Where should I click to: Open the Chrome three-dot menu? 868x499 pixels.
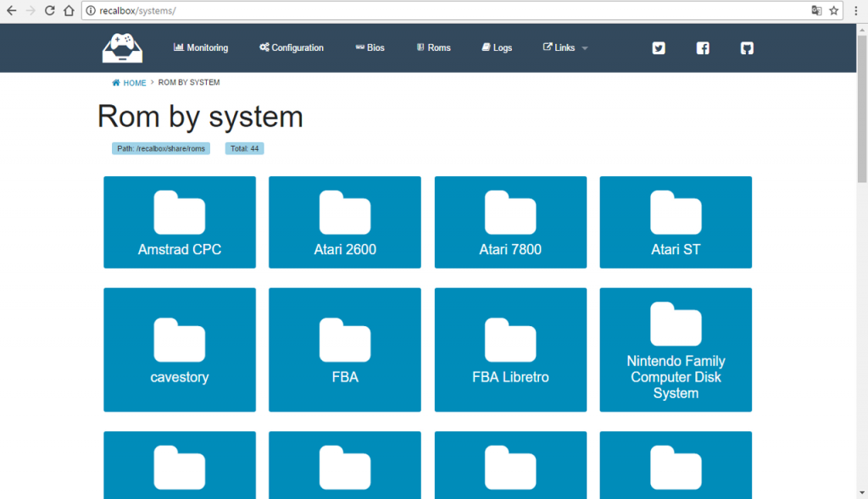pos(855,11)
